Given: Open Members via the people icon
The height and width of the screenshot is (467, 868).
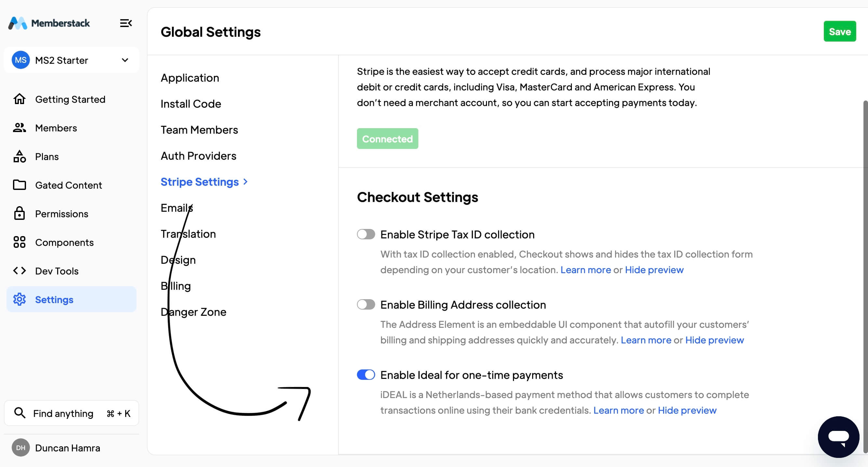Looking at the screenshot, I should [19, 128].
